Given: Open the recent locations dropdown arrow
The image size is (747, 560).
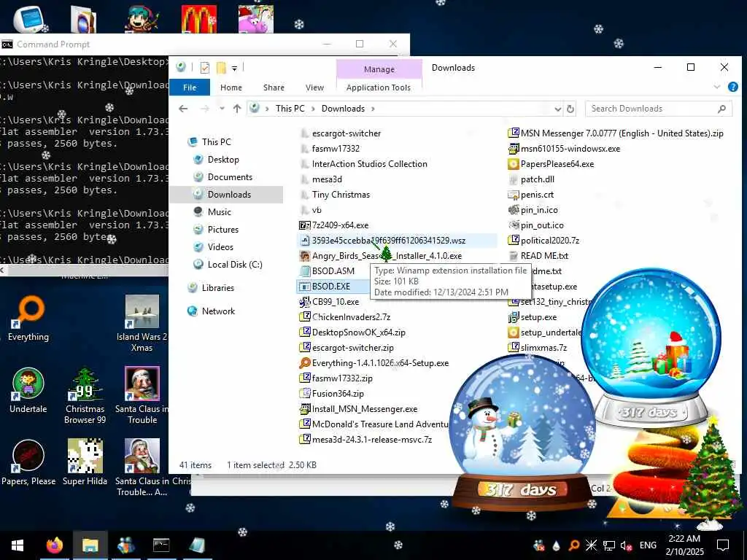Looking at the screenshot, I should tap(222, 109).
